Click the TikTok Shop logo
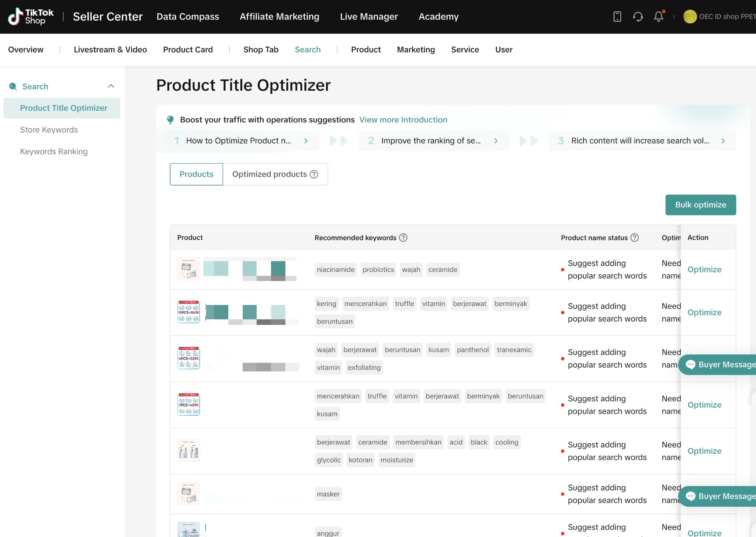Image resolution: width=756 pixels, height=537 pixels. coord(31,17)
